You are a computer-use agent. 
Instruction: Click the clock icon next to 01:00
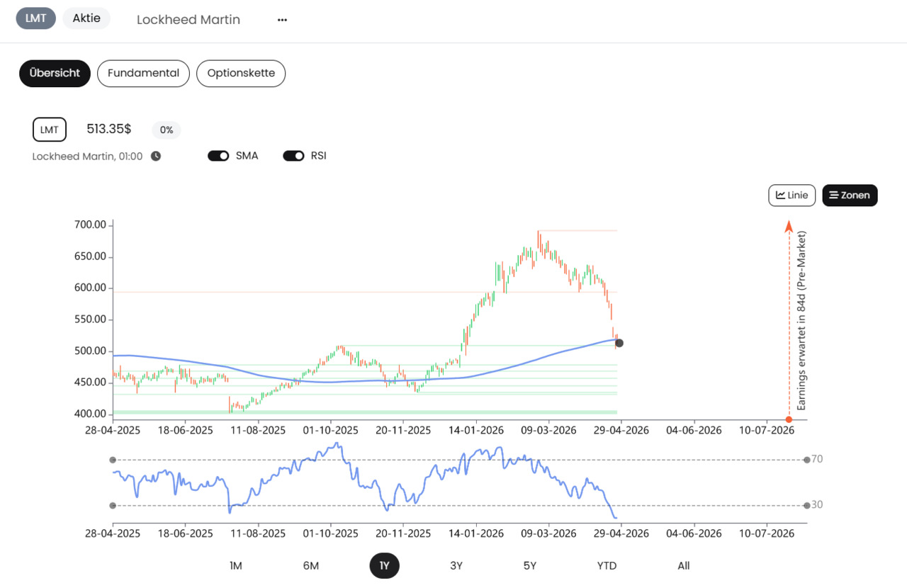pyautogui.click(x=156, y=156)
